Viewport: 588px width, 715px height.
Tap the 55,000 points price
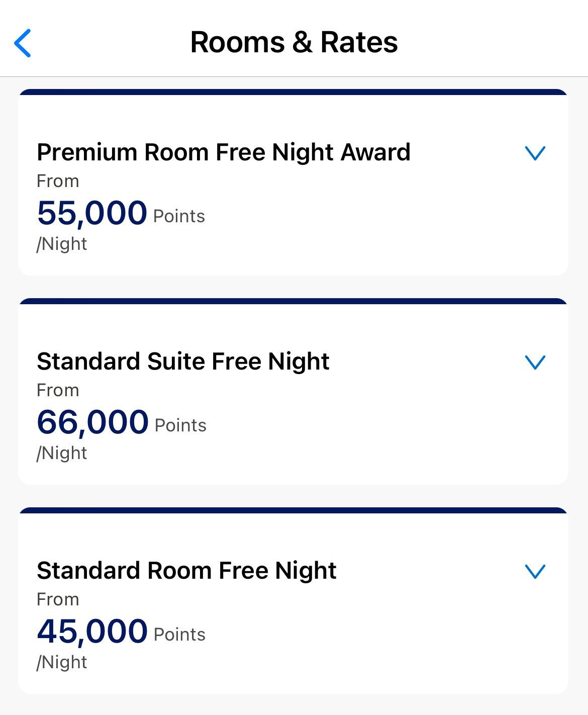point(92,213)
